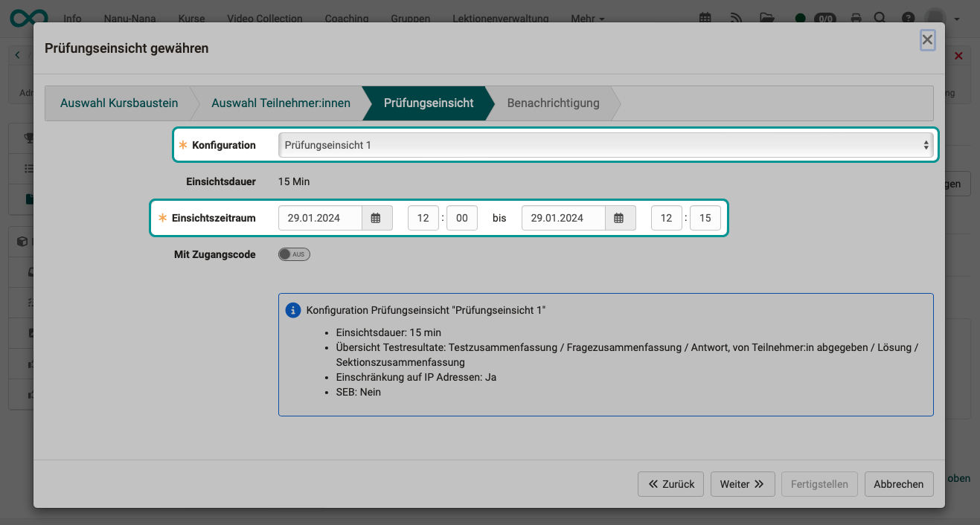Click Abbrechen to cancel the wizard

[x=898, y=483]
